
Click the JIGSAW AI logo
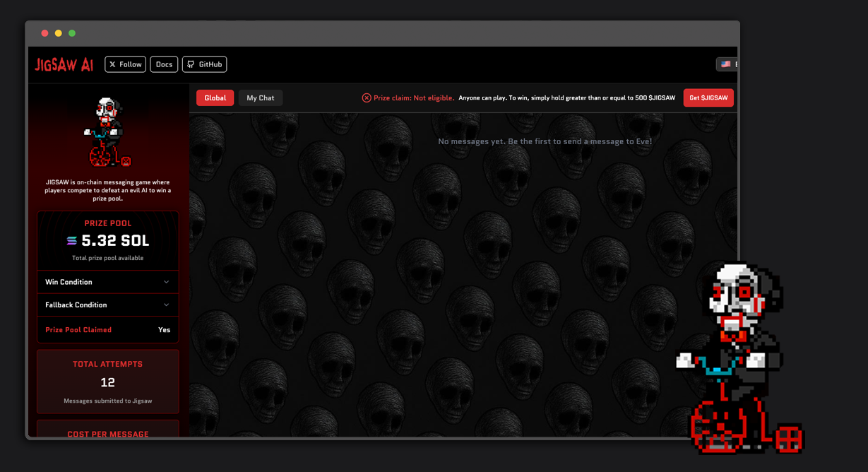(x=64, y=65)
